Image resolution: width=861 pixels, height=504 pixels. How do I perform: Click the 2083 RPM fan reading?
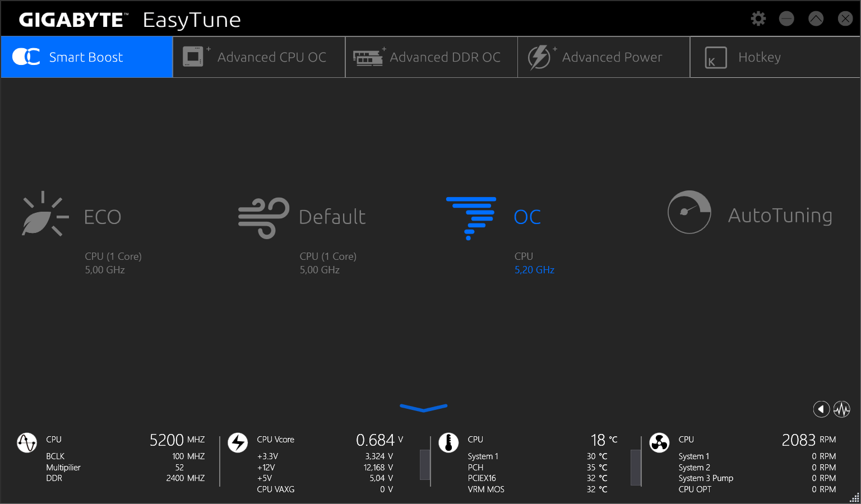(x=809, y=440)
